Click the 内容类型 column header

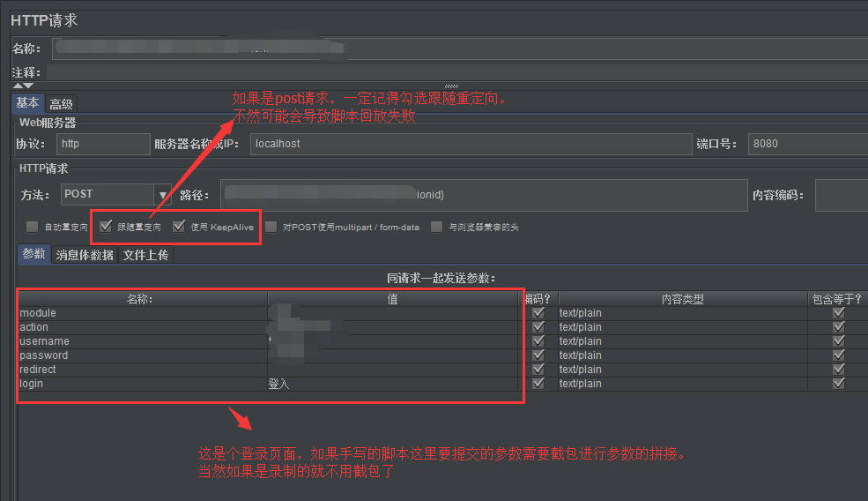(683, 299)
